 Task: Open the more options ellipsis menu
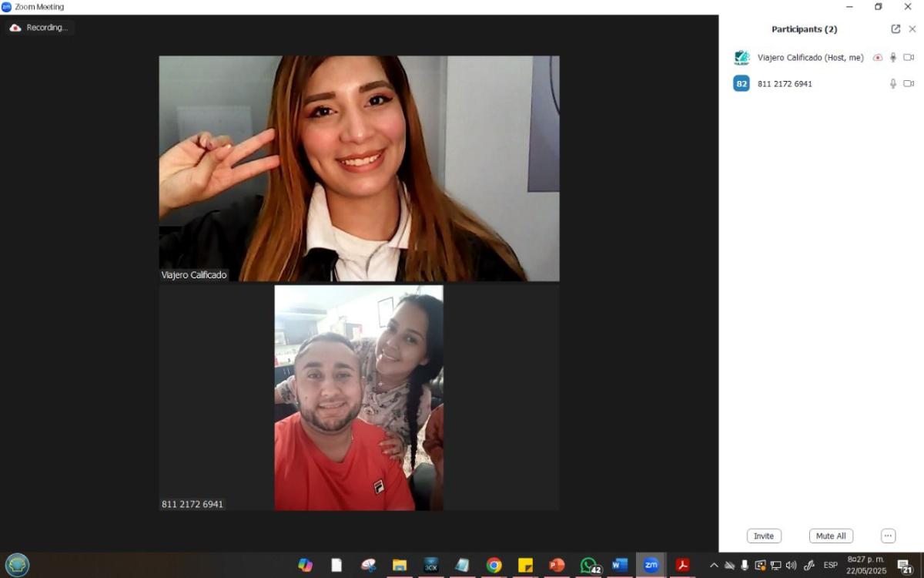(x=888, y=536)
